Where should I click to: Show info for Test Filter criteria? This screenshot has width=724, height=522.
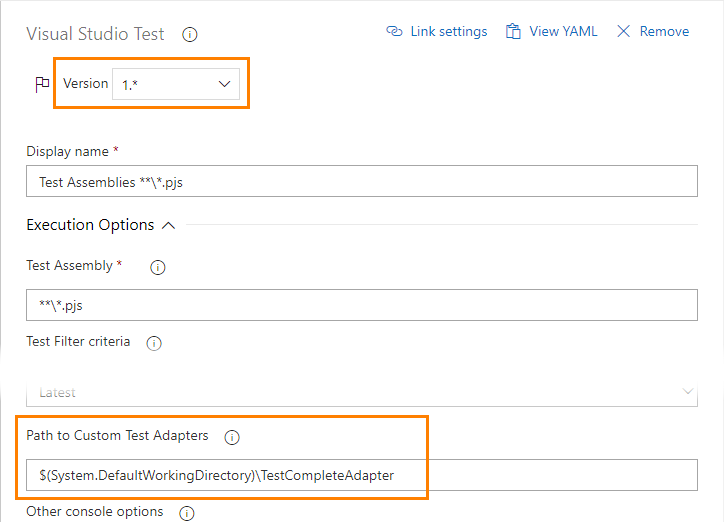click(154, 343)
